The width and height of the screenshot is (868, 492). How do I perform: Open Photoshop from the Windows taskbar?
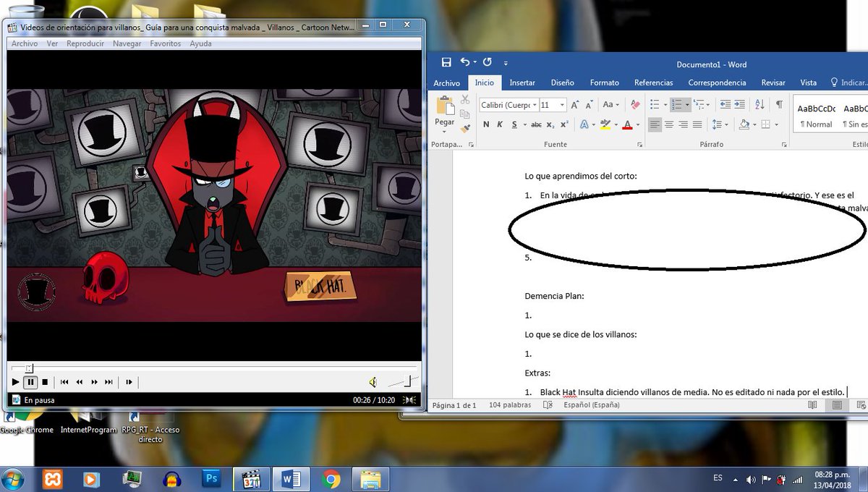click(x=212, y=478)
